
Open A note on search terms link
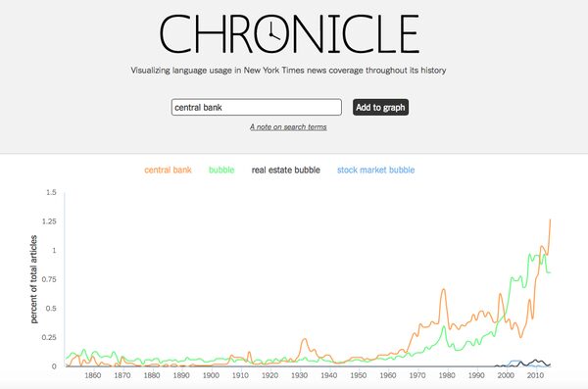[x=288, y=127]
